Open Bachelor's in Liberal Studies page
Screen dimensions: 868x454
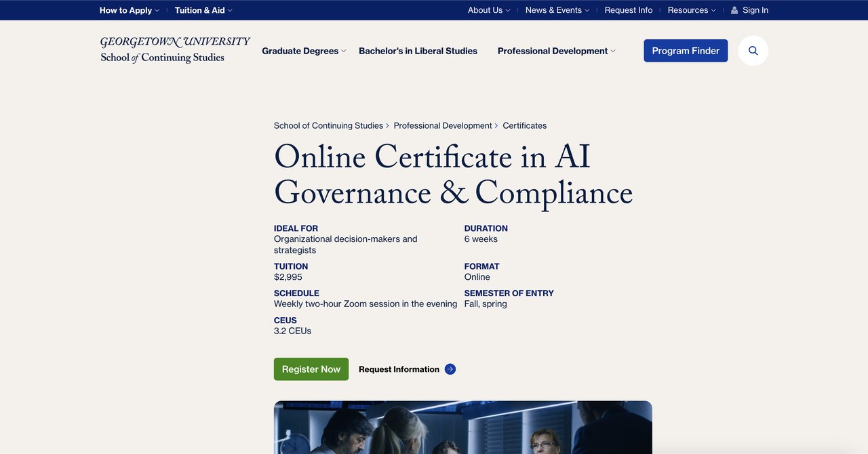pos(418,51)
